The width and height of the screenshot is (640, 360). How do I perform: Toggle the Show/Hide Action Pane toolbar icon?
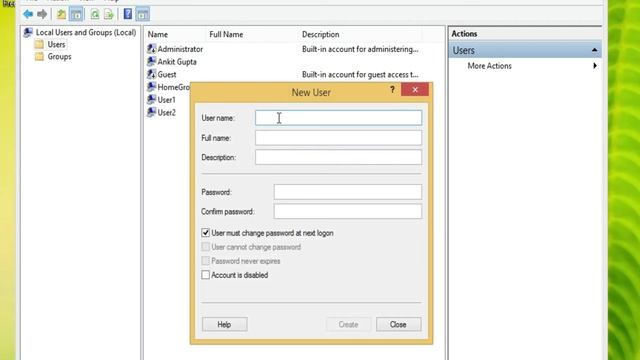tap(142, 14)
